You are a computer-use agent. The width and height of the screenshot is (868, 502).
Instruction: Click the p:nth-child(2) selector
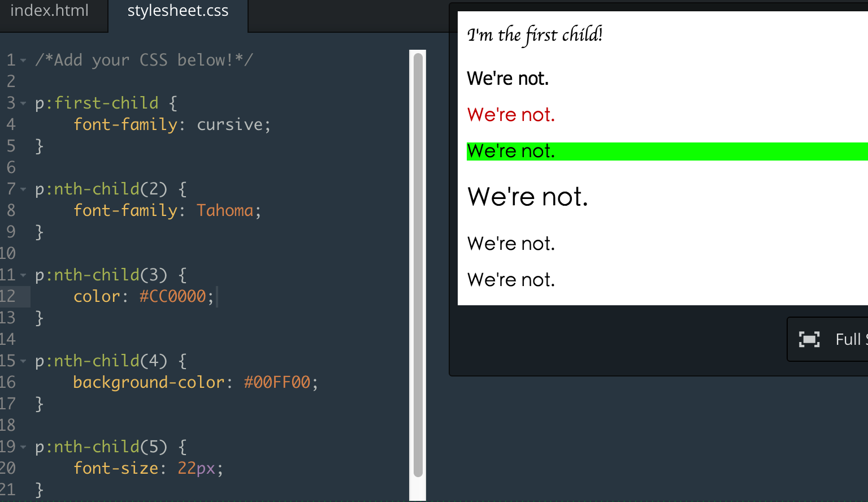tap(101, 189)
